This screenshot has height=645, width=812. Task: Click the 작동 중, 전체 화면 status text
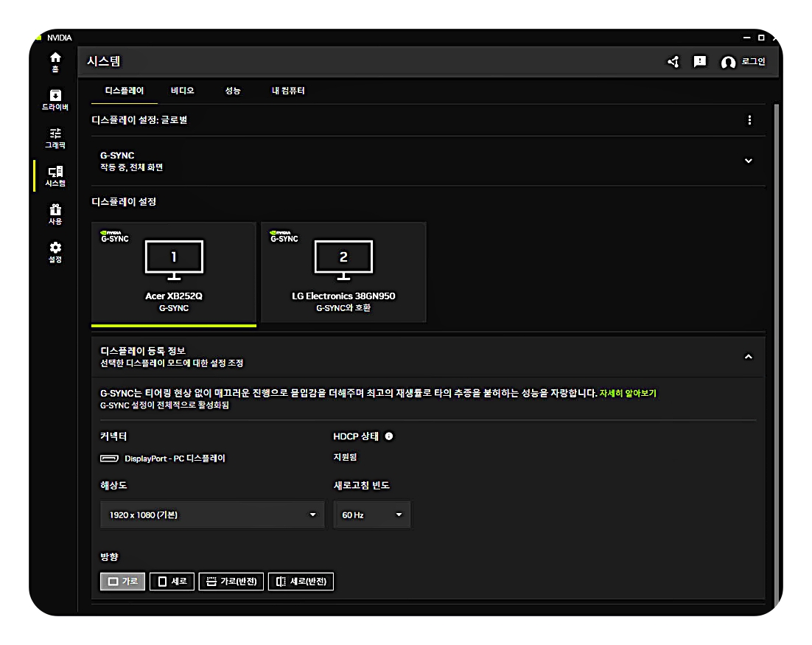132,167
